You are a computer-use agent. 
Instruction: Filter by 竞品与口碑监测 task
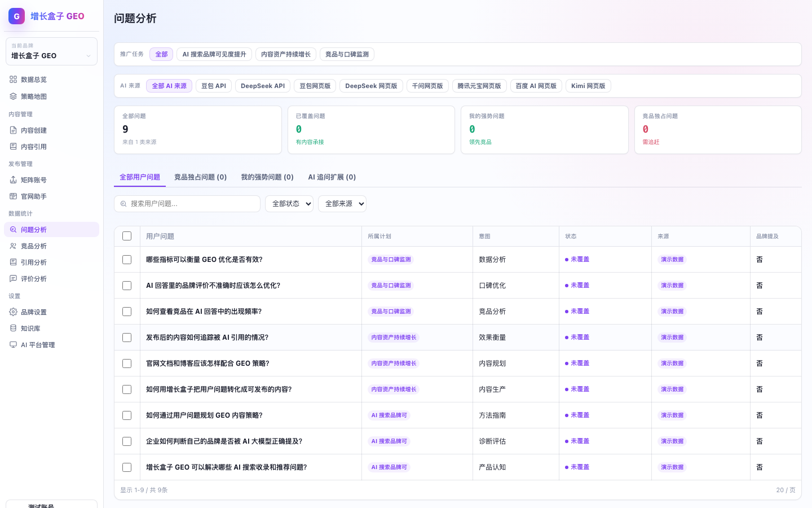click(x=347, y=54)
